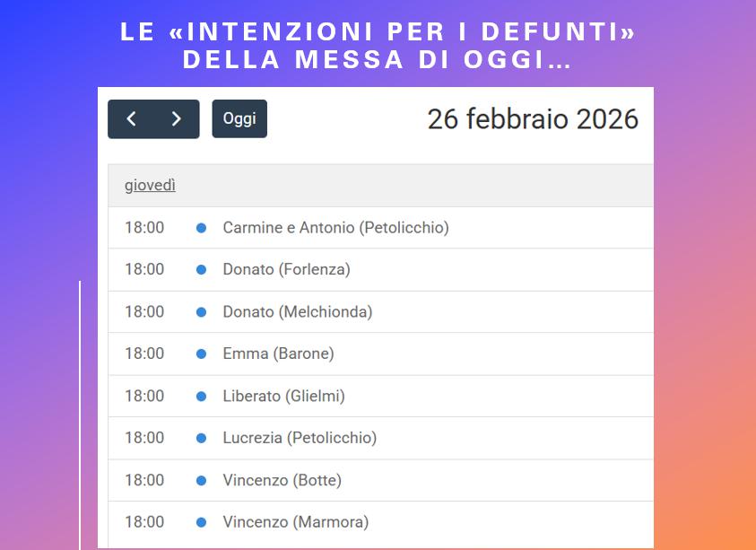
Task: Select Vincenzo (Botte) event
Action: tap(282, 480)
